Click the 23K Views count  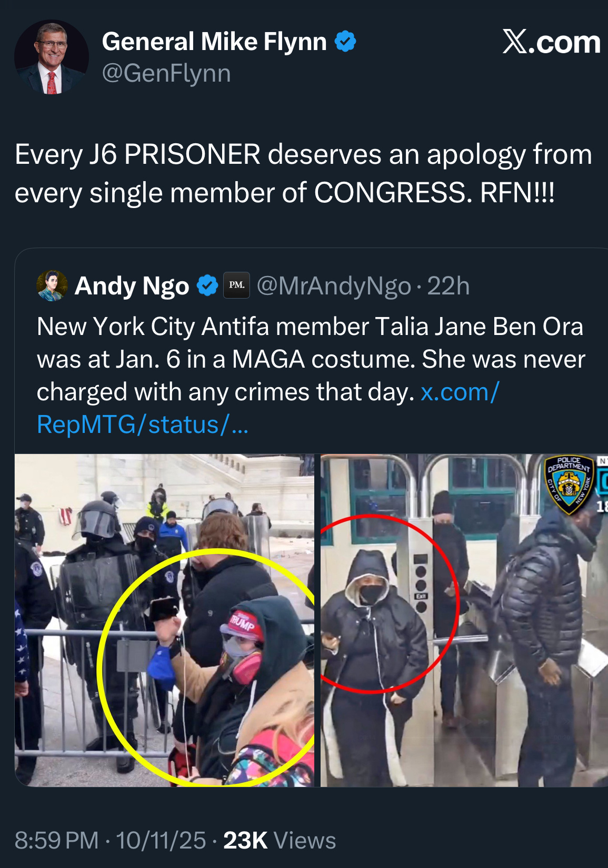(x=280, y=840)
